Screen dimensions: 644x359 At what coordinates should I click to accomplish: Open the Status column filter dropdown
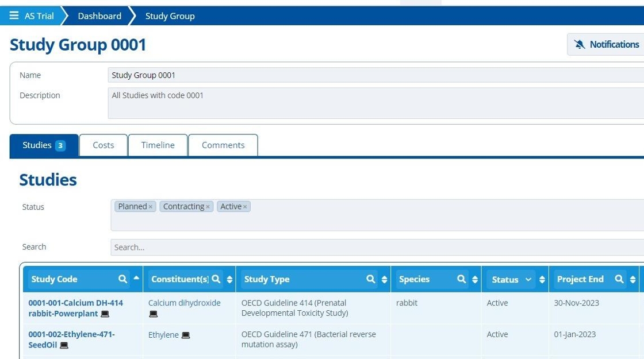point(528,279)
